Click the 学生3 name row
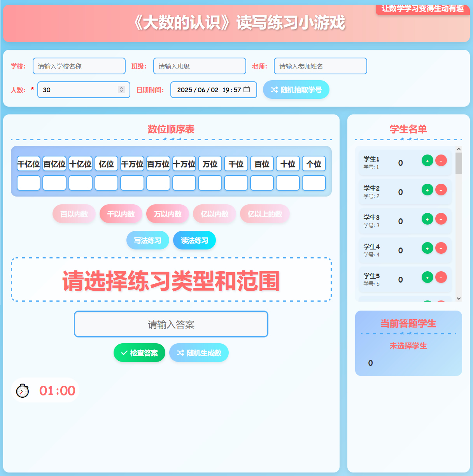This screenshot has width=473, height=476. [405, 221]
